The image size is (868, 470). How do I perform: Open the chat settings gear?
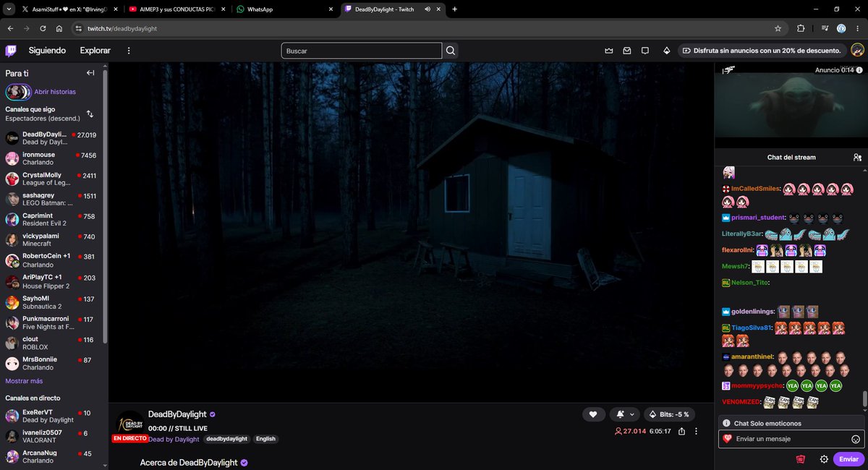[x=824, y=459]
